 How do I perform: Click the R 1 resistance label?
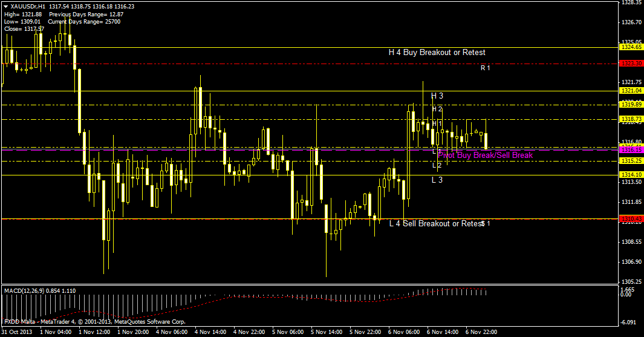point(485,68)
